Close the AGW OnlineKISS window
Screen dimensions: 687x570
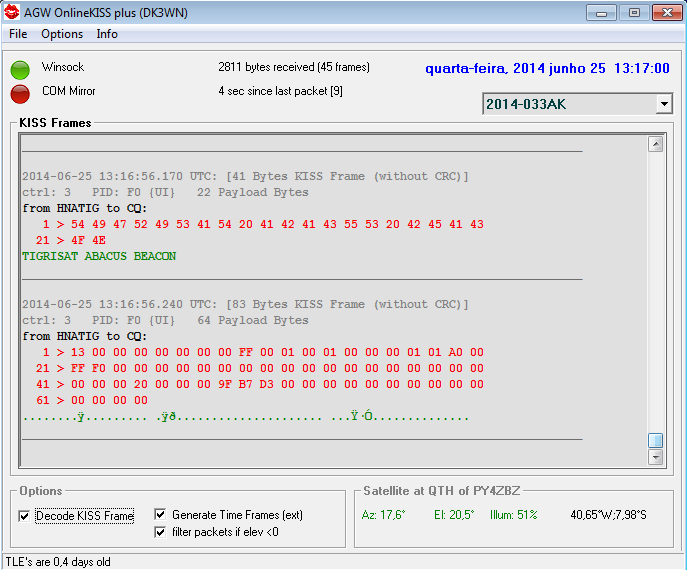click(667, 13)
